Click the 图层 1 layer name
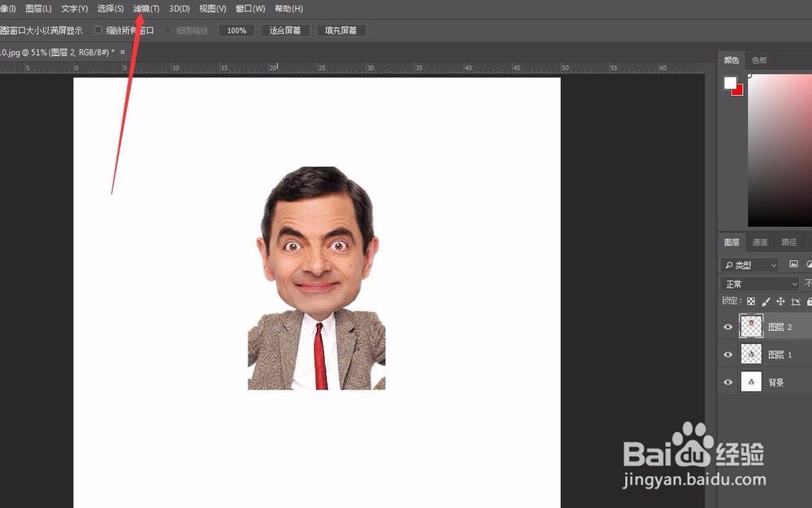 point(780,355)
